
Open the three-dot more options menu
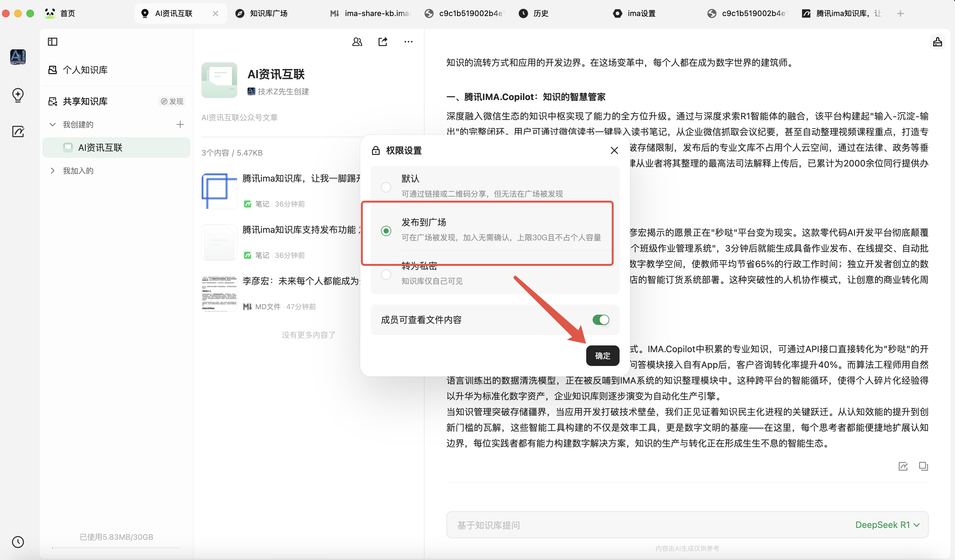[x=408, y=42]
